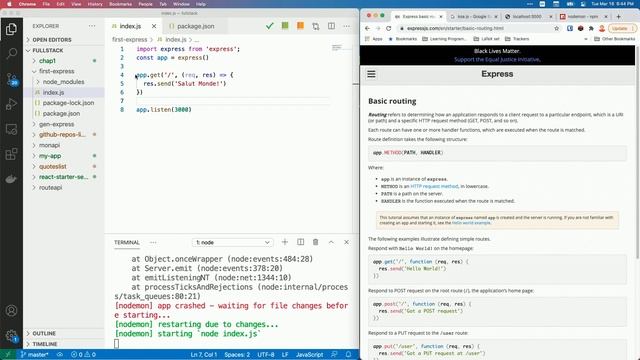Click Ln 7, Col 1 in the status bar
The height and width of the screenshot is (360, 640).
click(203, 354)
